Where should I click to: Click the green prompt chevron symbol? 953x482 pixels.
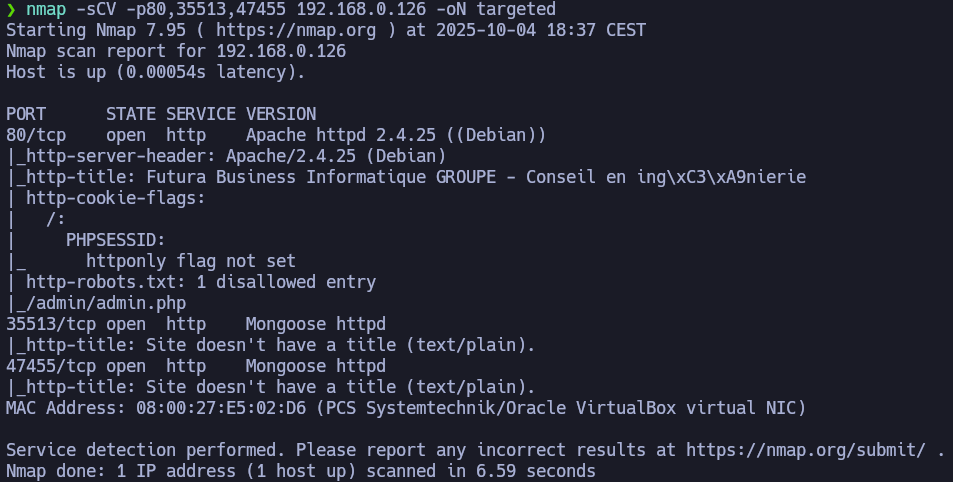point(11,9)
